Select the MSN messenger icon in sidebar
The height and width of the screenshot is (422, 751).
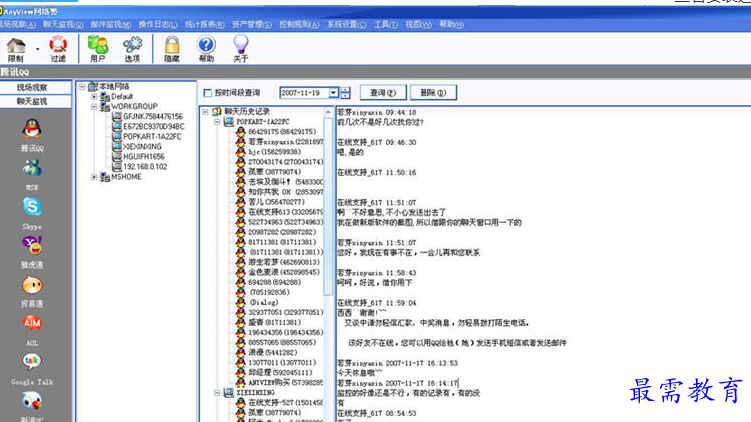click(32, 168)
